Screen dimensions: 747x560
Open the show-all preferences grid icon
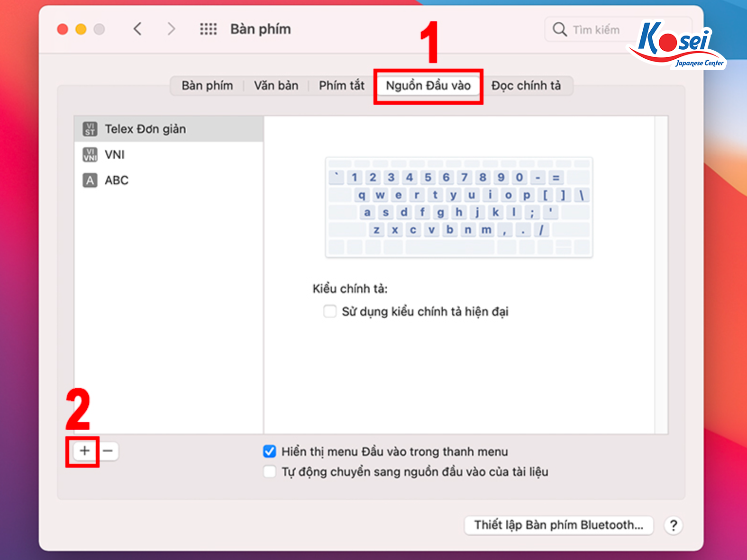[x=208, y=29]
